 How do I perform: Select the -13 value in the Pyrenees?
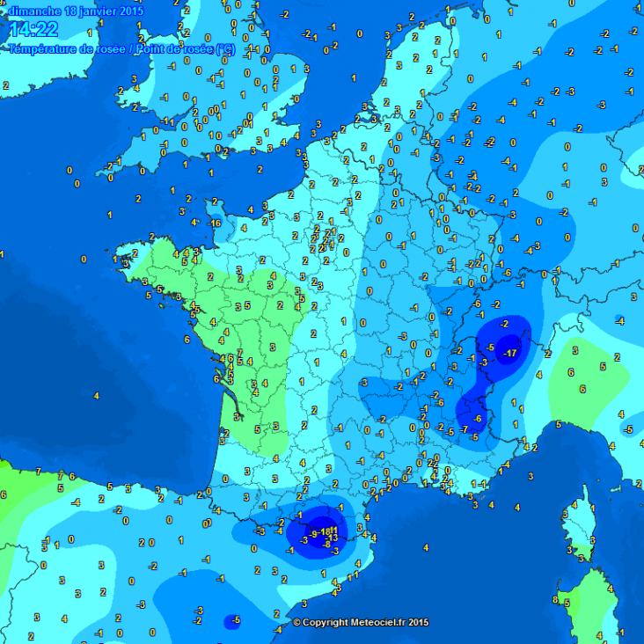pyautogui.click(x=333, y=538)
